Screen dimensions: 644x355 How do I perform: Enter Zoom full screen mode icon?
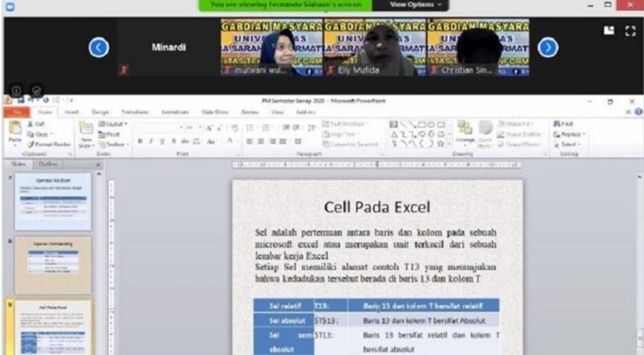[631, 31]
